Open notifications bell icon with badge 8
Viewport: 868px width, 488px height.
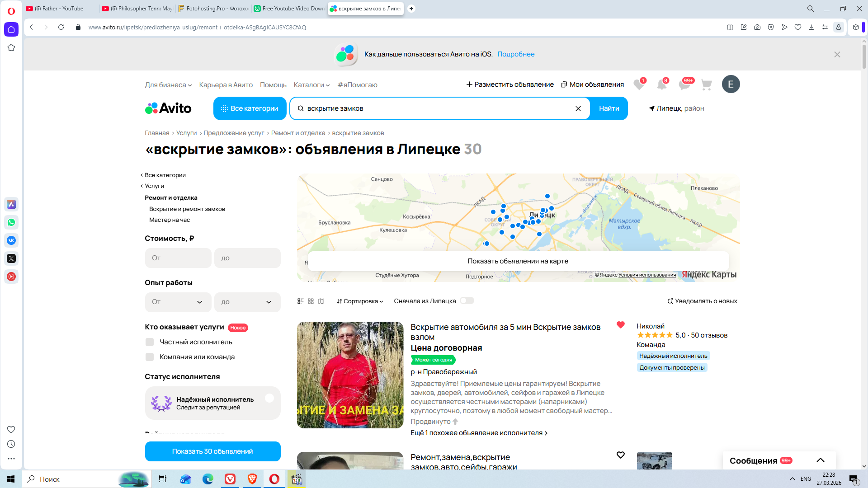(662, 84)
